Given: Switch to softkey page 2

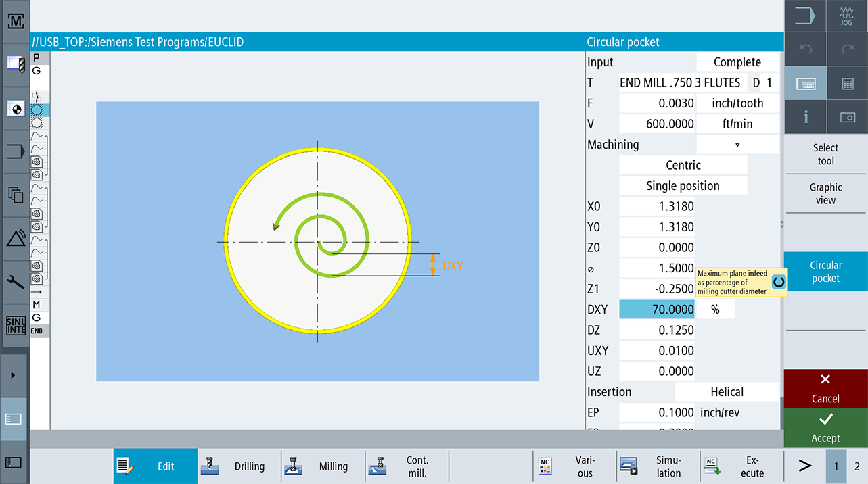Looking at the screenshot, I should 857,466.
